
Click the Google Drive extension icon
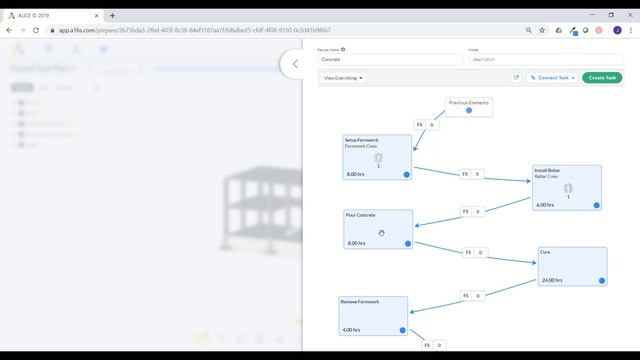point(559,30)
